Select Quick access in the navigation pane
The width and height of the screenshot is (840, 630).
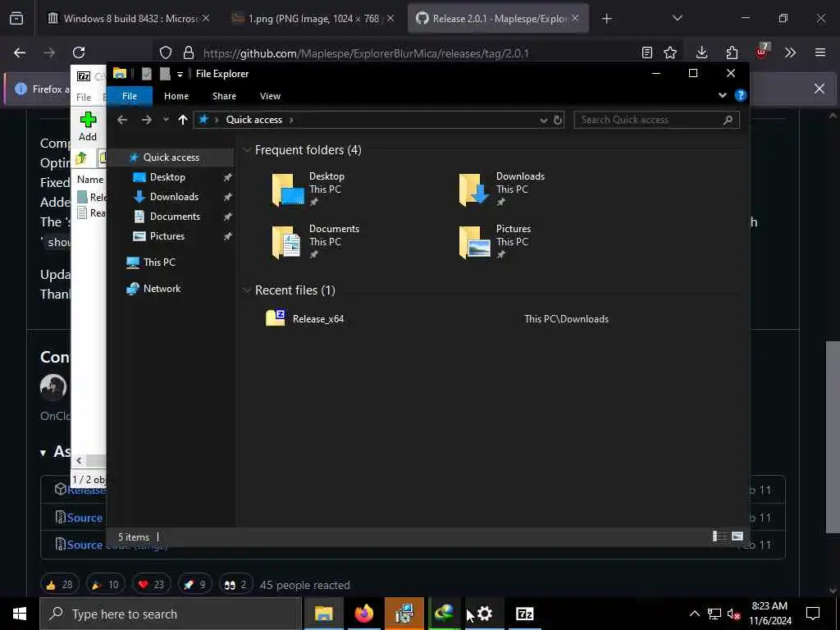coord(171,157)
